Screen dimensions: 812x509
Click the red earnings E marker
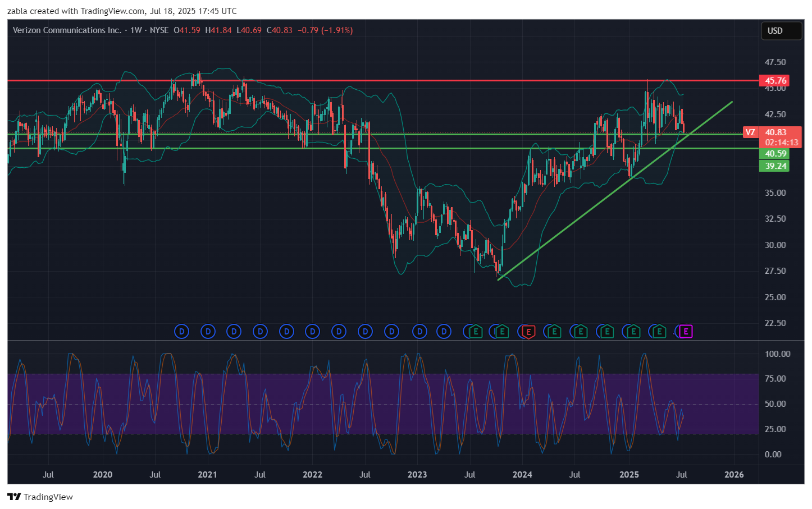528,332
